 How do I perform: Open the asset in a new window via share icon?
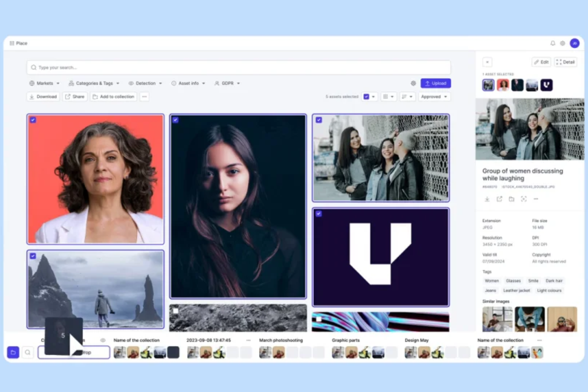click(499, 199)
